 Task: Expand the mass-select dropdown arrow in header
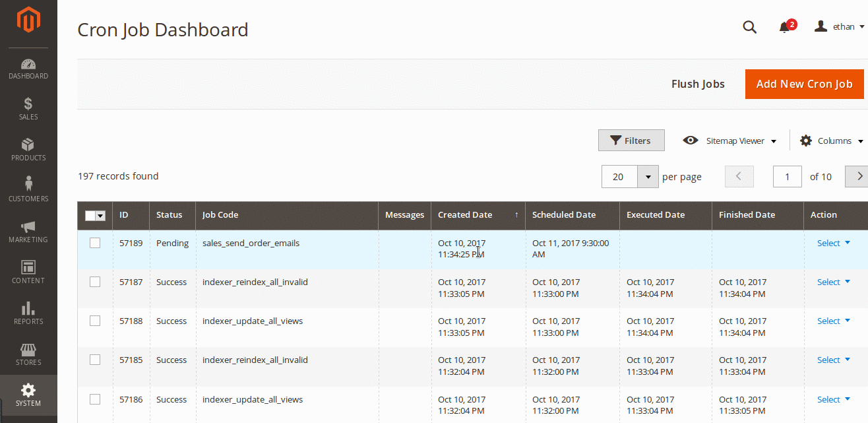(101, 215)
